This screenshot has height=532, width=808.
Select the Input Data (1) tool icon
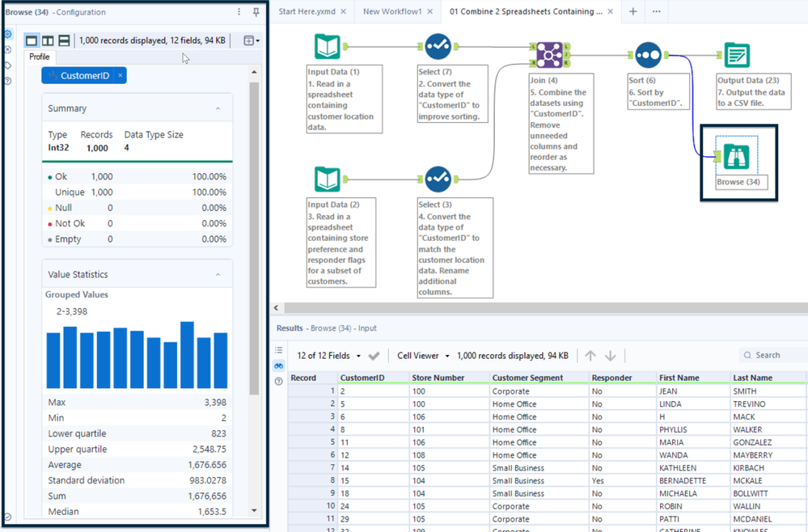(328, 46)
